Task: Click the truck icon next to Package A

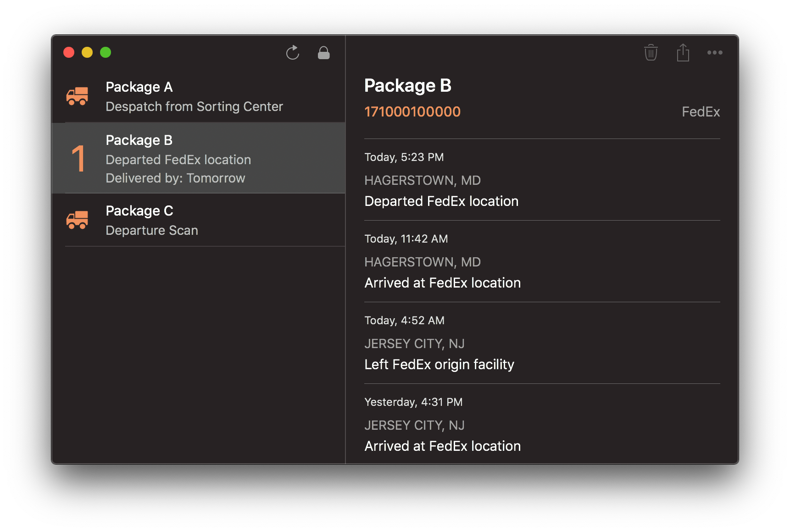Action: pyautogui.click(x=77, y=96)
